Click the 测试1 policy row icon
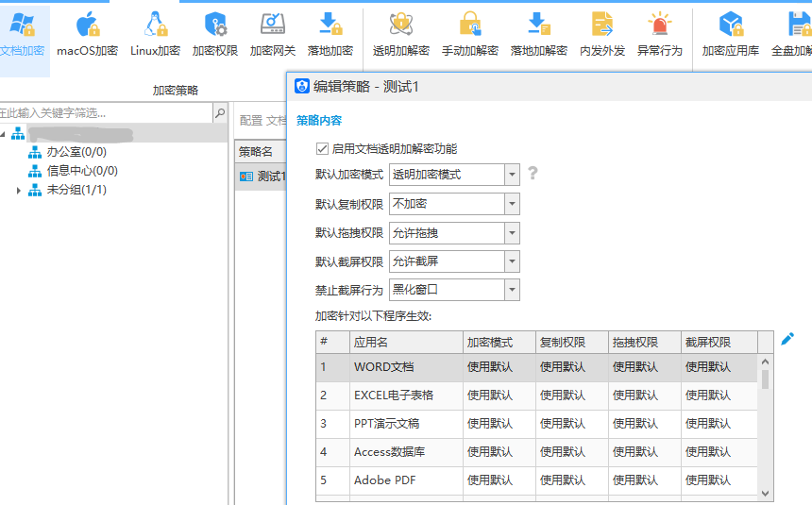 point(246,177)
